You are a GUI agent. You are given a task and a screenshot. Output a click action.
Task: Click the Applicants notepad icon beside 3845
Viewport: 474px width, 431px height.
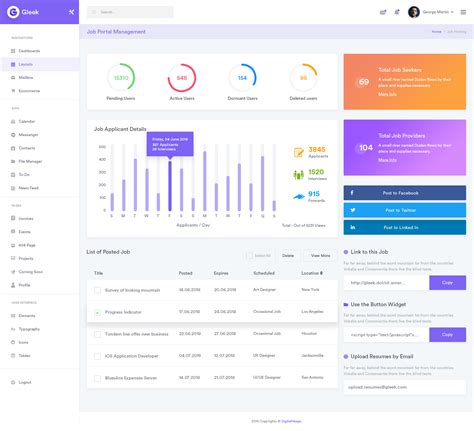tap(299, 152)
